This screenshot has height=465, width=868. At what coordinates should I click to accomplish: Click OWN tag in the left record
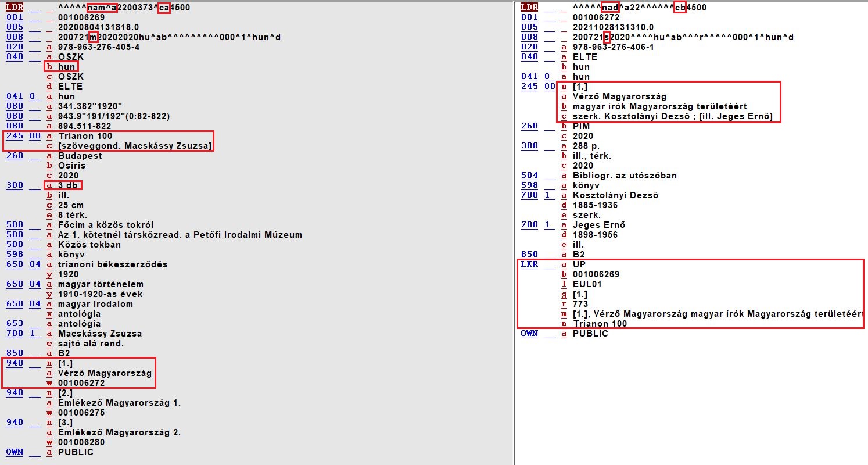(15, 452)
